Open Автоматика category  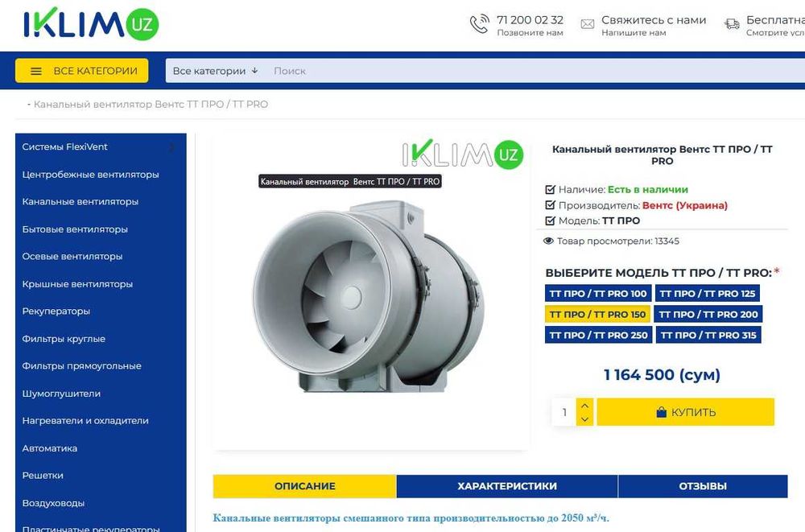50,448
